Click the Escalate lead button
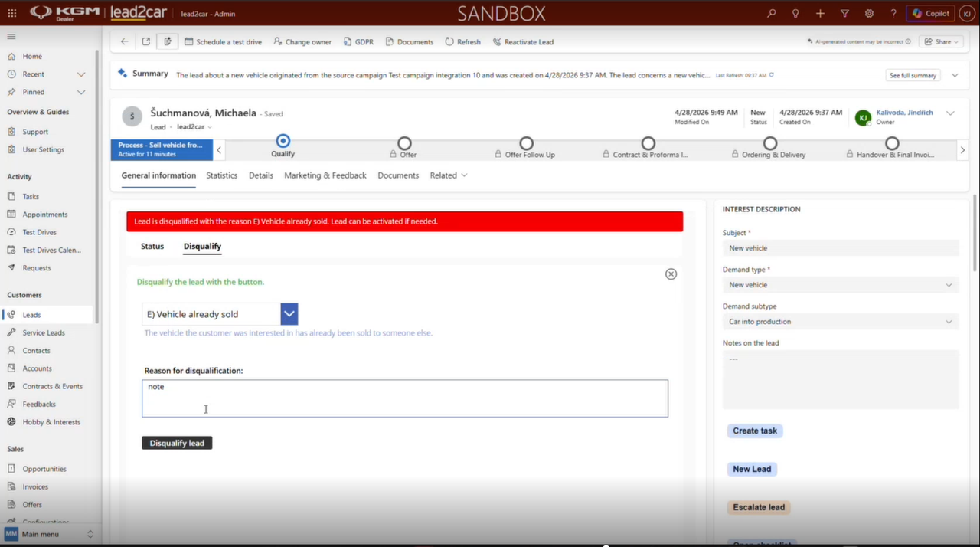980x547 pixels. click(x=759, y=507)
